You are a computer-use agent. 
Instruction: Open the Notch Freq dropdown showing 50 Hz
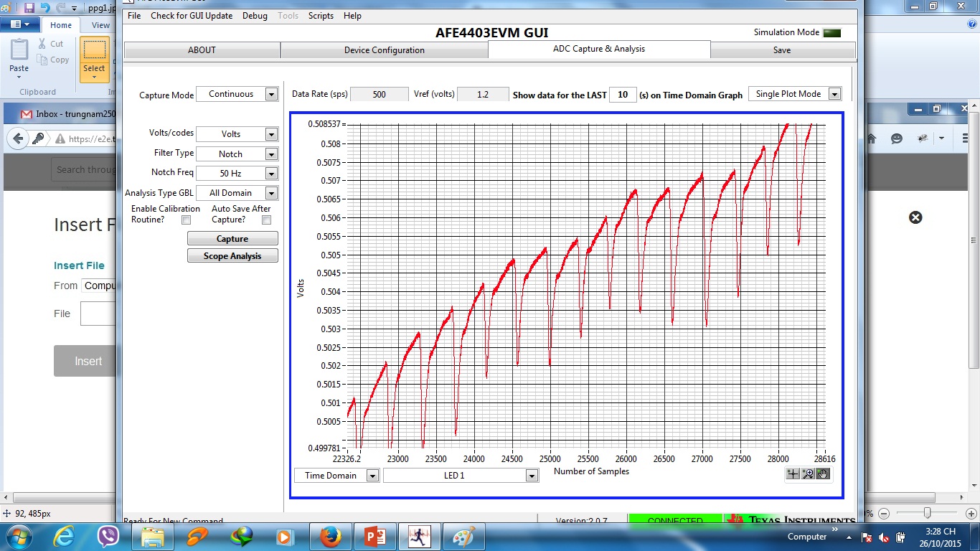click(x=237, y=173)
